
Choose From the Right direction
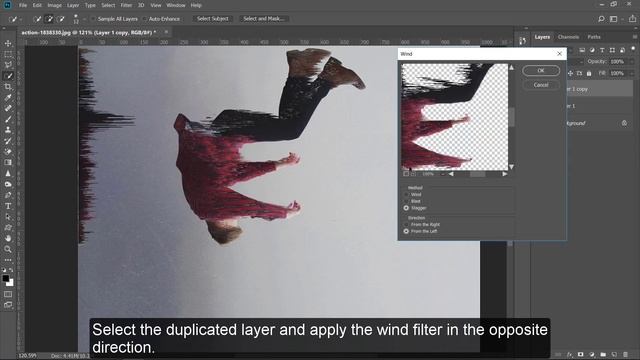(406, 224)
